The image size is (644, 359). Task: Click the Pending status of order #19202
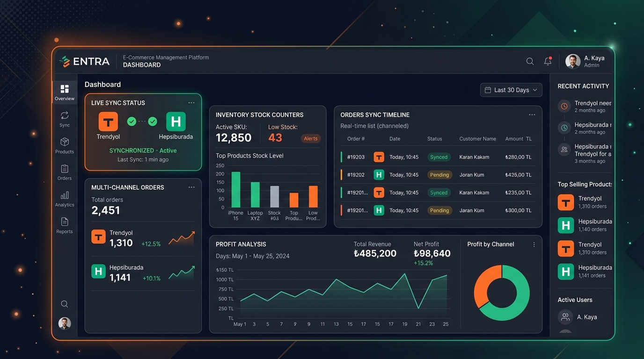tap(439, 175)
